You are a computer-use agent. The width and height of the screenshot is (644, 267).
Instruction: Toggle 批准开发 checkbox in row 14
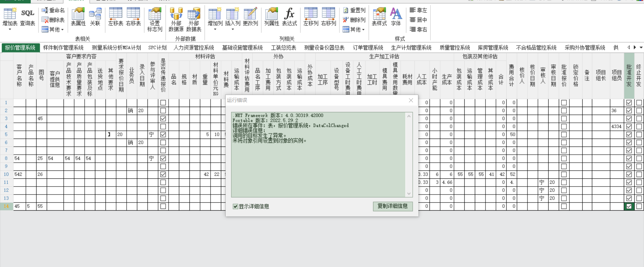(x=629, y=206)
